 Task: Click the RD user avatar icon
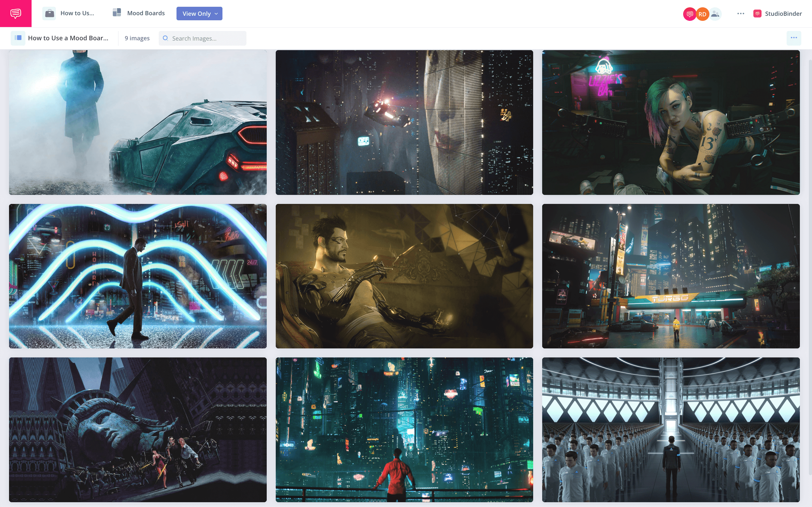702,13
